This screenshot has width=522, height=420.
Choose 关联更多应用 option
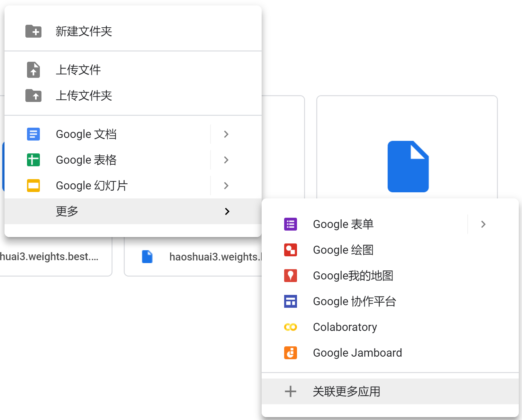pos(390,391)
